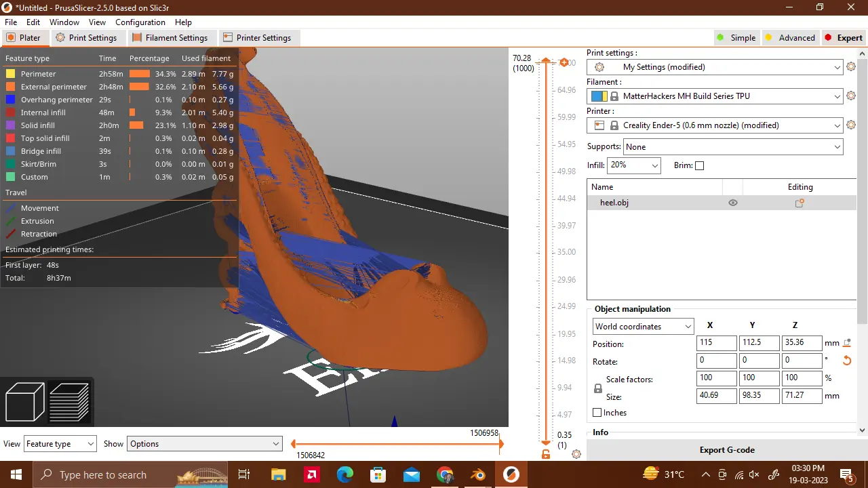Select Expert mode

click(843, 38)
